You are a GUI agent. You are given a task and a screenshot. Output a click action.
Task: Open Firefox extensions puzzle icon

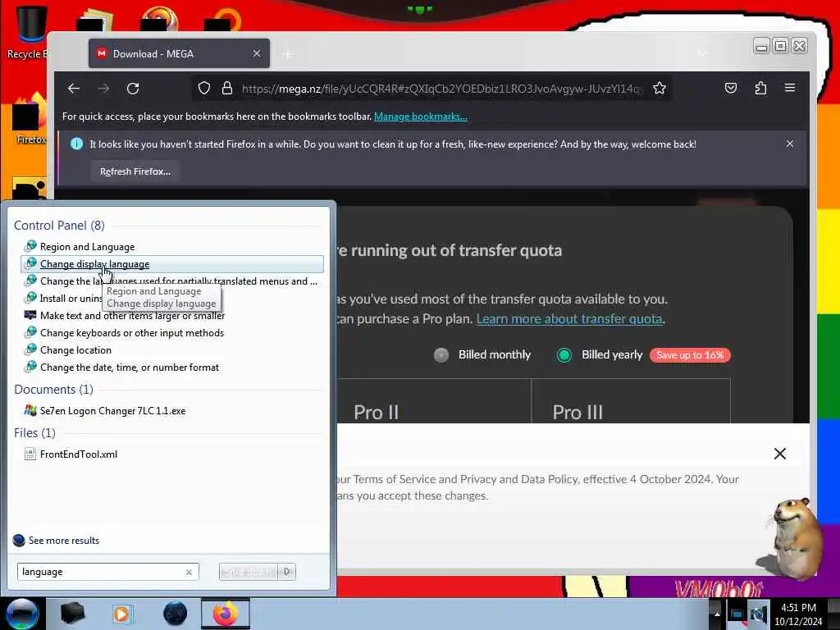coord(760,89)
